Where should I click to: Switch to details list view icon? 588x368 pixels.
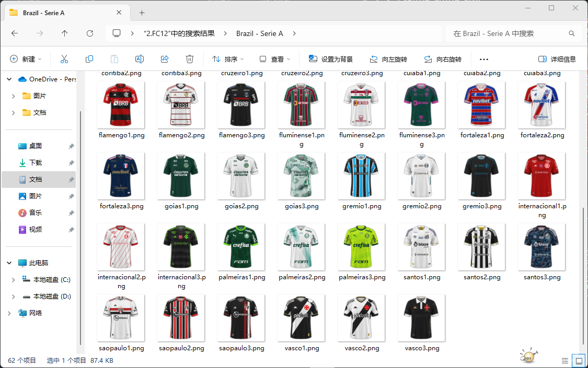(565, 361)
